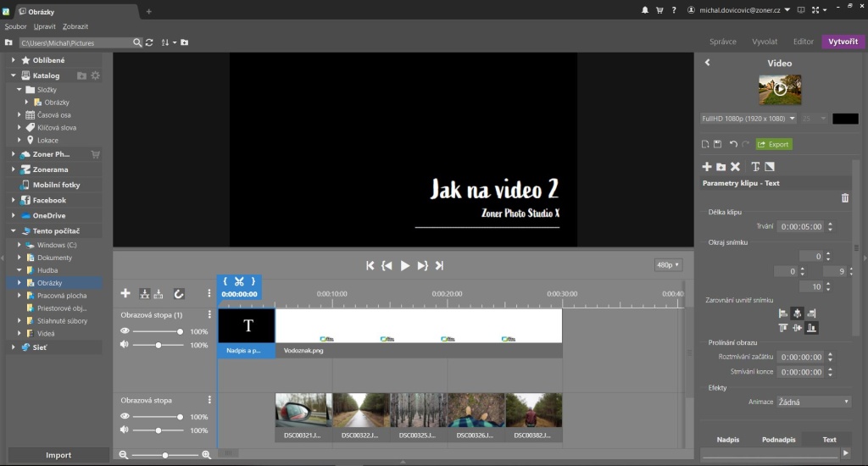The width and height of the screenshot is (868, 466).
Task: Click the Import button
Action: (58, 455)
